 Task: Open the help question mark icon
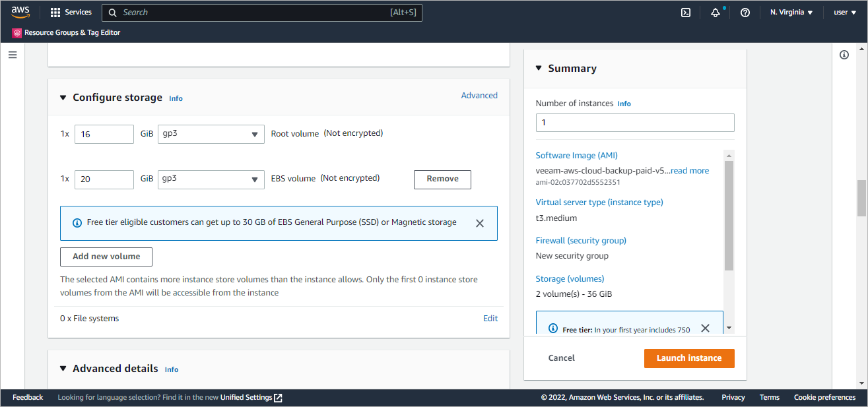[745, 13]
